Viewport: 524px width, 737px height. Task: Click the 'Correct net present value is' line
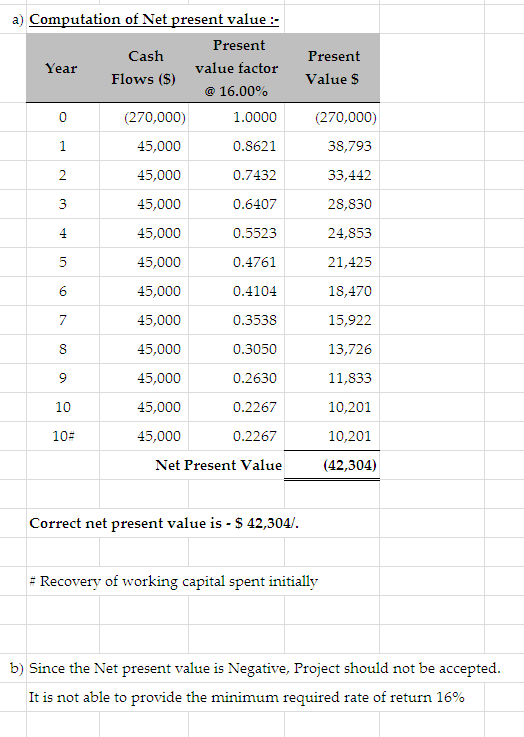pos(164,523)
